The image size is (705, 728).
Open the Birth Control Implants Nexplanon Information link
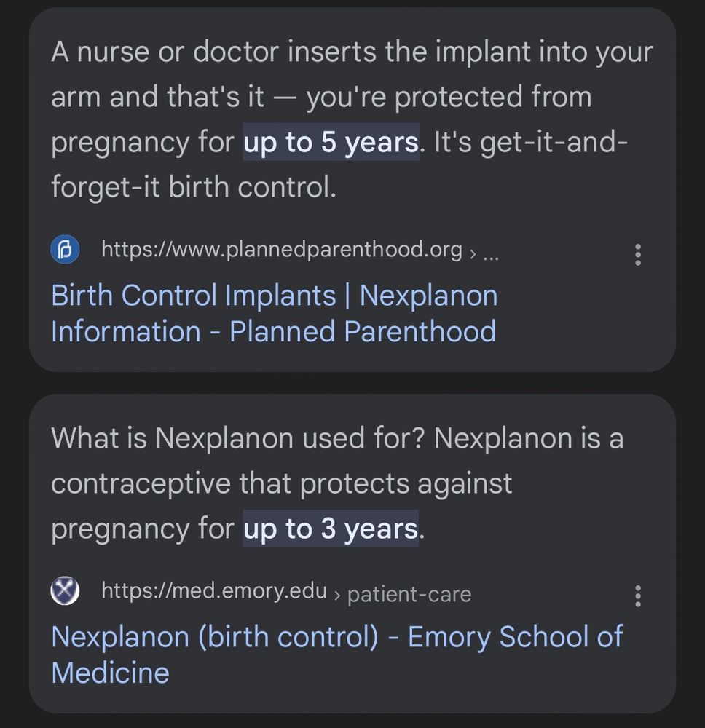pos(274,296)
